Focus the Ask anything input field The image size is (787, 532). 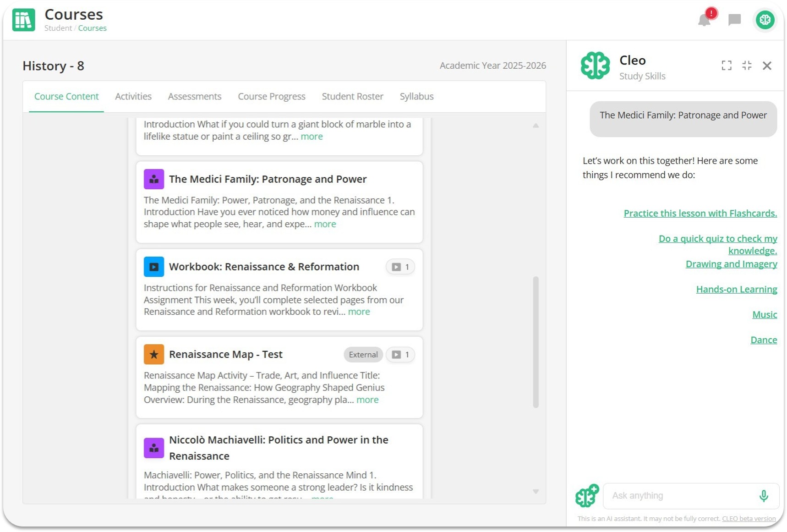pyautogui.click(x=691, y=496)
